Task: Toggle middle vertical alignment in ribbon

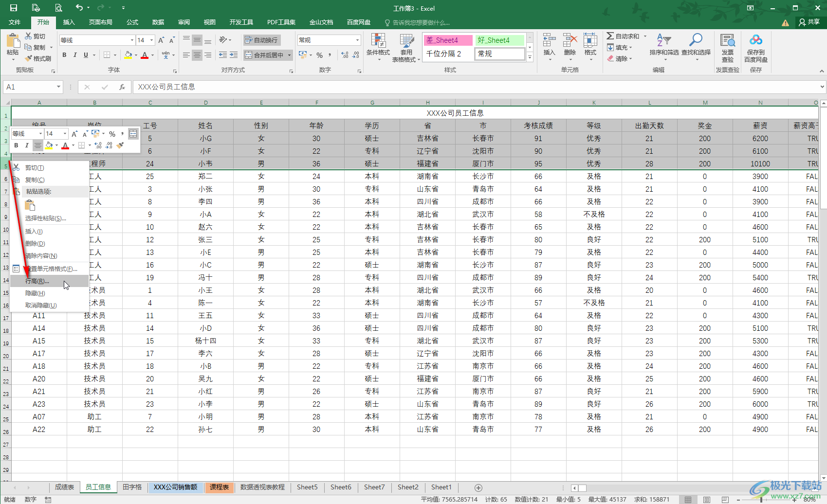Action: pos(197,40)
